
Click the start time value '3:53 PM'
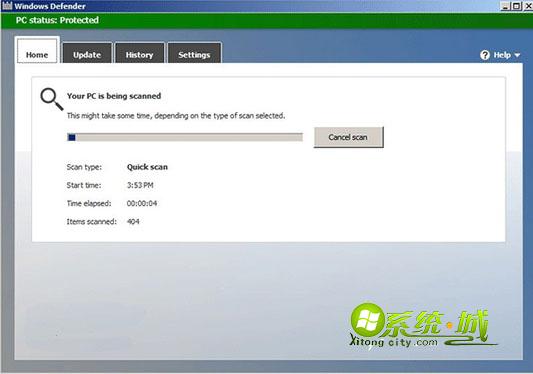coord(140,185)
